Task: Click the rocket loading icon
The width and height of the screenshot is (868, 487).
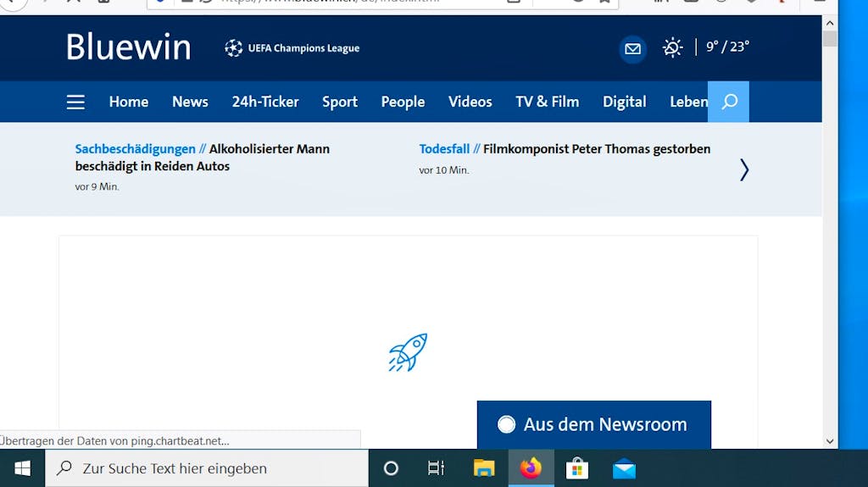Action: pos(408,352)
